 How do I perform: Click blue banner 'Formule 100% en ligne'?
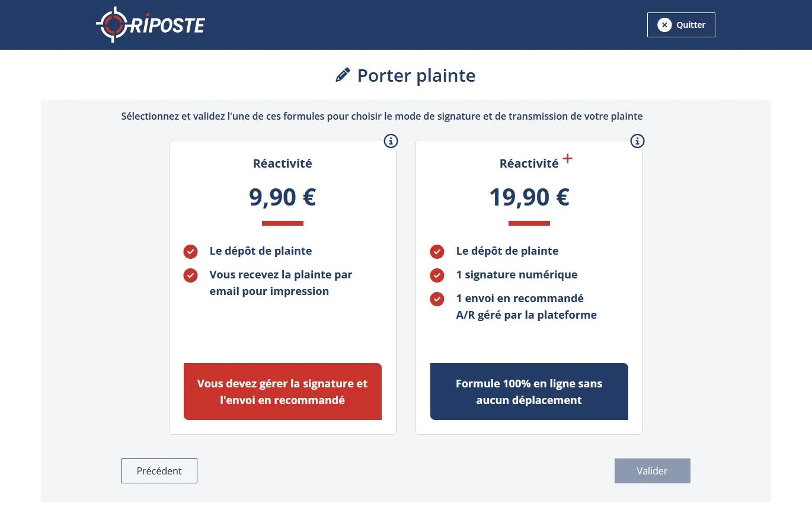click(529, 392)
